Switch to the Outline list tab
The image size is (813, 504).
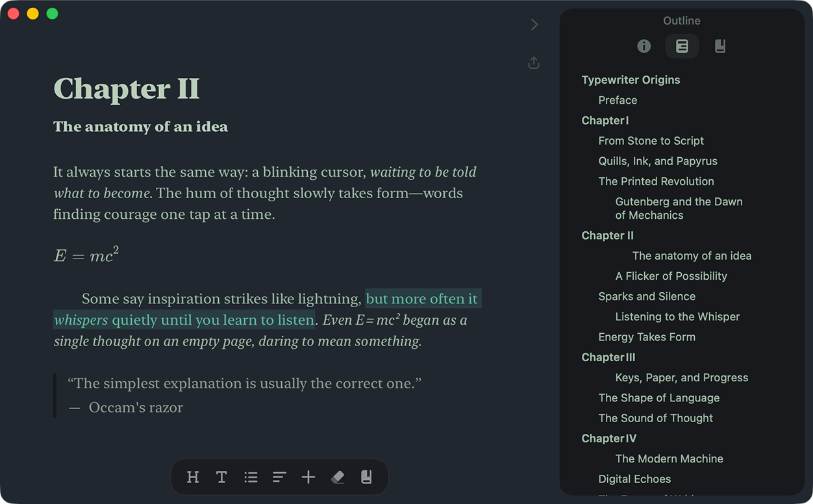pyautogui.click(x=682, y=46)
